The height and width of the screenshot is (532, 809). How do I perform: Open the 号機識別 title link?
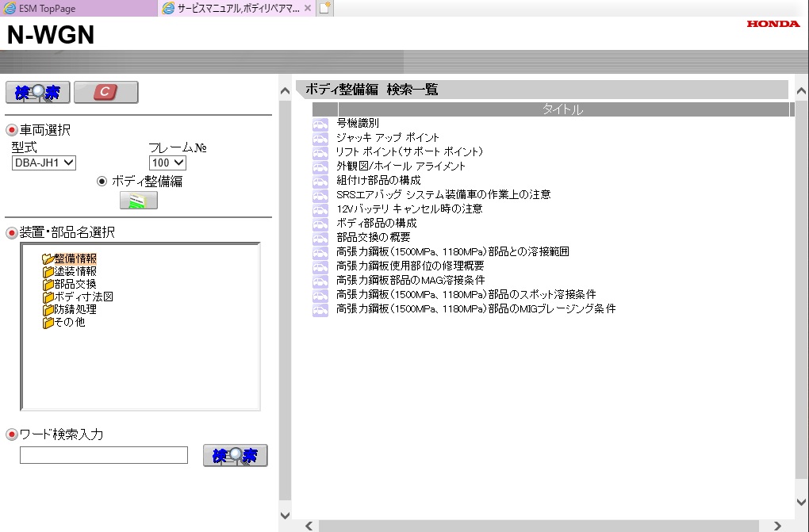click(x=358, y=123)
